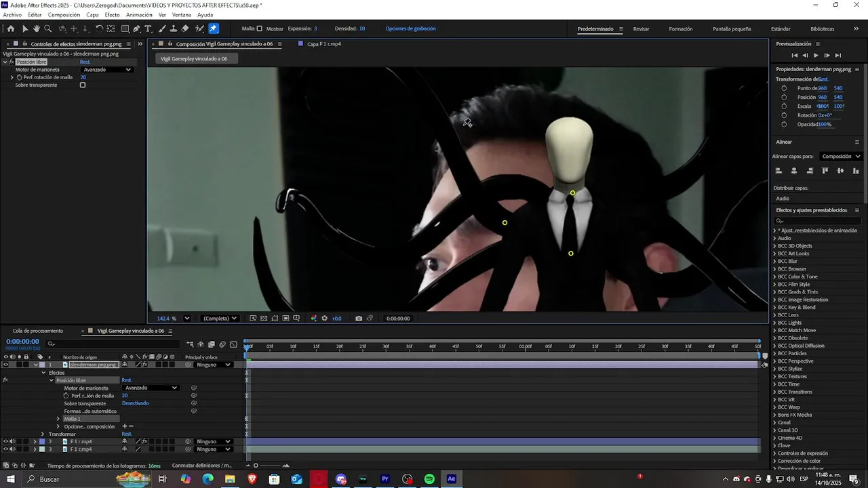The width and height of the screenshot is (868, 488).
Task: Switch to the Cola de procesamiento tab
Action: pos(37,331)
